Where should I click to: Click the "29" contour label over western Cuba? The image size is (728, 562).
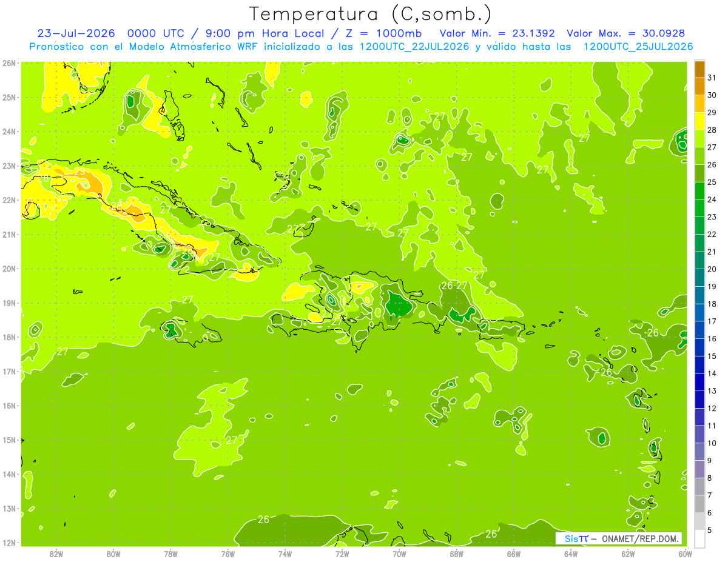(x=80, y=171)
